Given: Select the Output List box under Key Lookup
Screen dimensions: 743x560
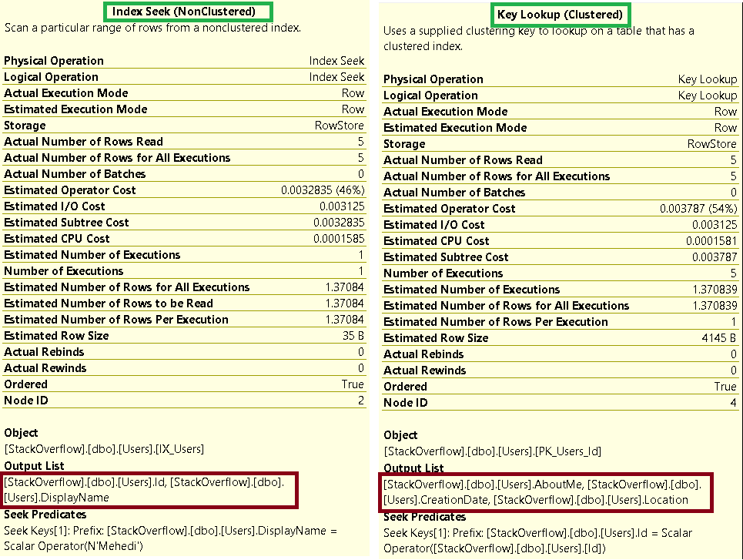Looking at the screenshot, I should coord(546,492).
